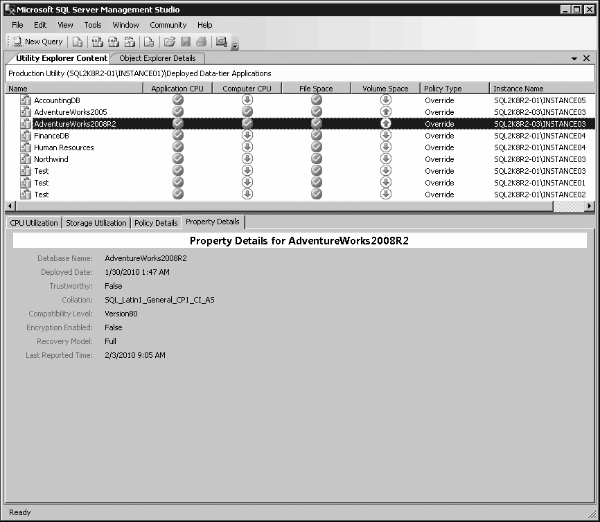Image resolution: width=600 pixels, height=522 pixels.
Task: Sort by Policy Type column header
Action: click(455, 88)
